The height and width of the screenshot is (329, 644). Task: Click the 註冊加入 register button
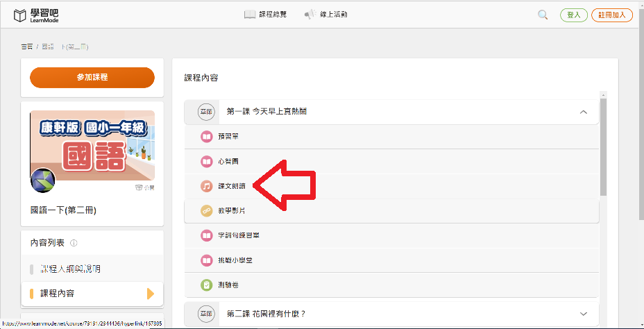click(612, 15)
